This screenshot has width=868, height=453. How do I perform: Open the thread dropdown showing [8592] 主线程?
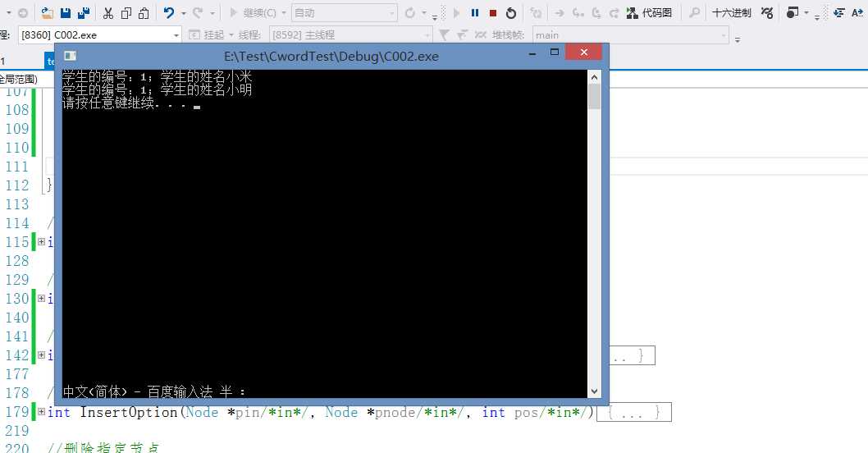[x=350, y=35]
